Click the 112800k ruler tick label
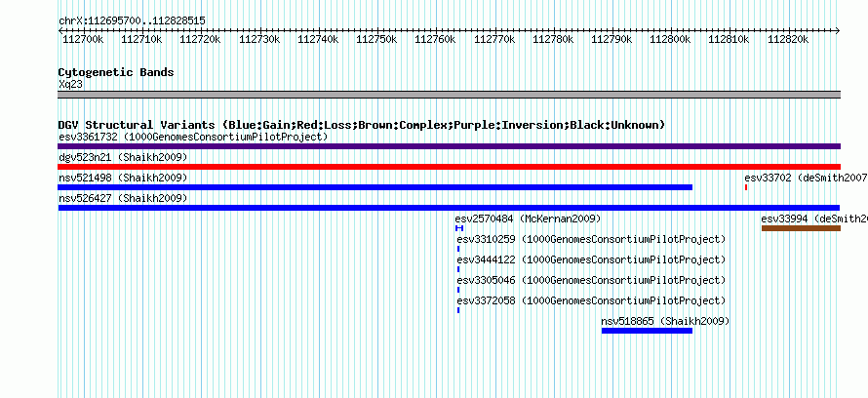 [670, 39]
